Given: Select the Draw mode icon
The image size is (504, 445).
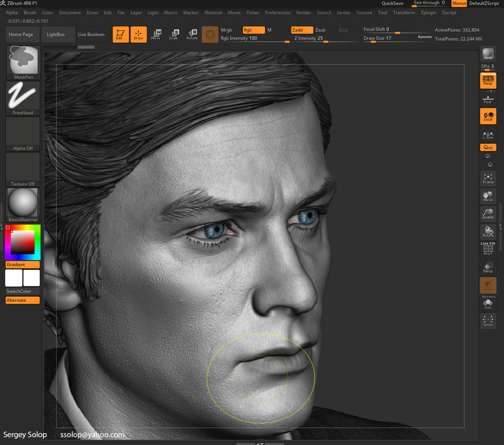Looking at the screenshot, I should coord(138,34).
